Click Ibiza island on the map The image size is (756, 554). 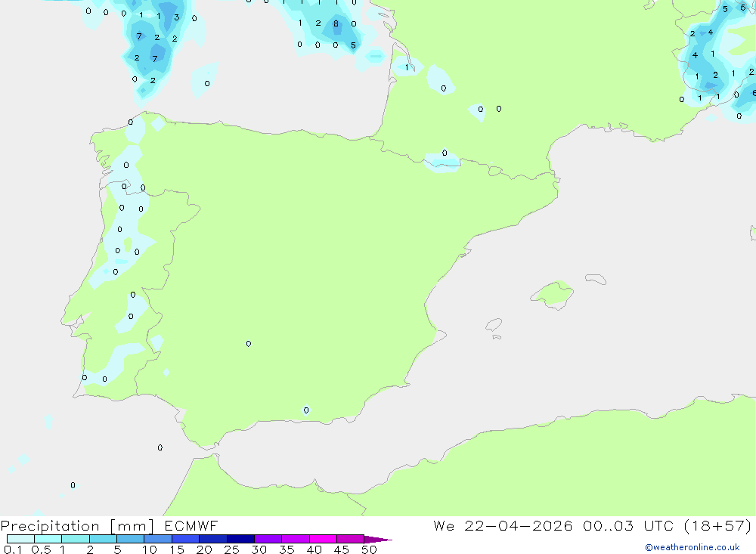tap(494, 325)
